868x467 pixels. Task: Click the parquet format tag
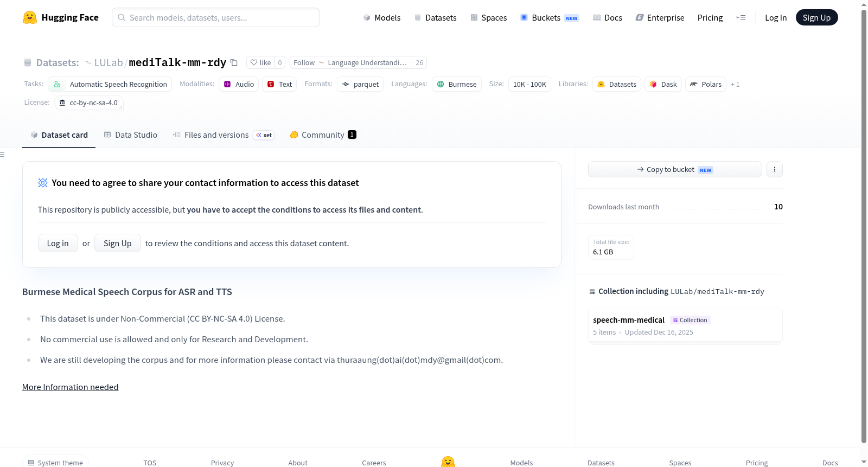coord(360,84)
